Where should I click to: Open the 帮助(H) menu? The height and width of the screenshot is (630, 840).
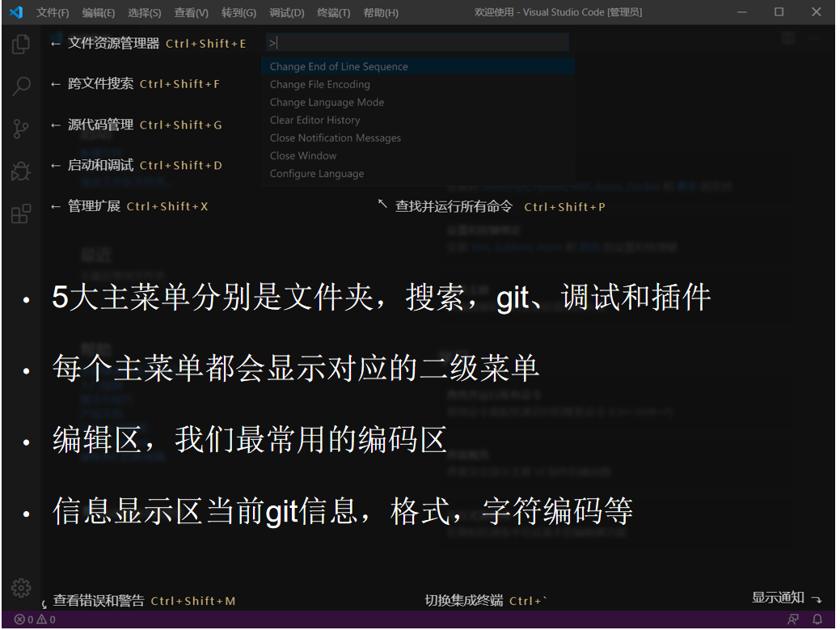point(381,12)
